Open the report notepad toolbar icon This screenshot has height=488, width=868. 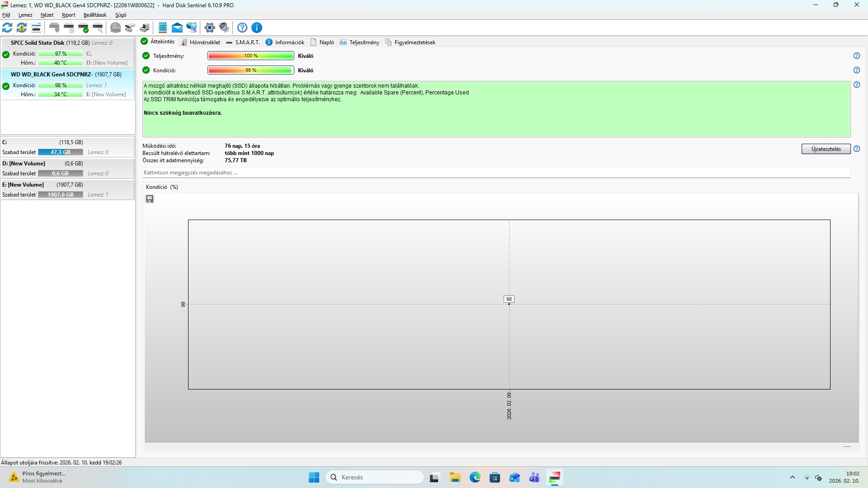click(163, 28)
